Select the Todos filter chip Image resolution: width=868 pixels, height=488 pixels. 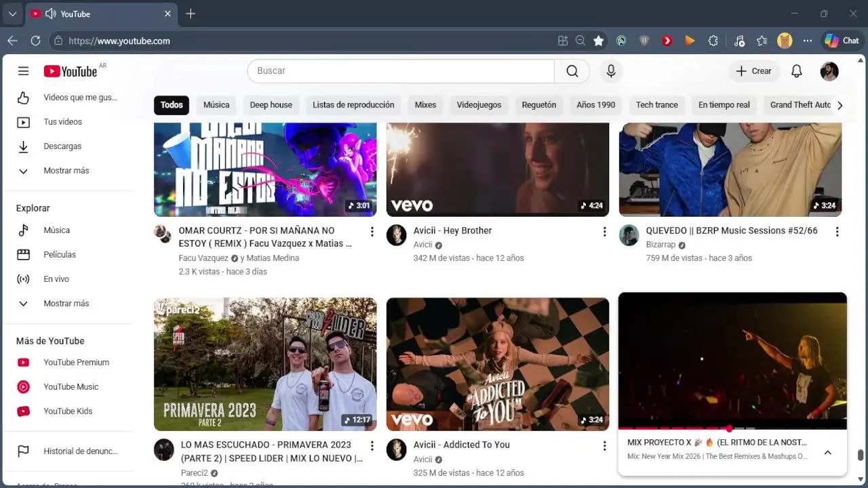172,105
